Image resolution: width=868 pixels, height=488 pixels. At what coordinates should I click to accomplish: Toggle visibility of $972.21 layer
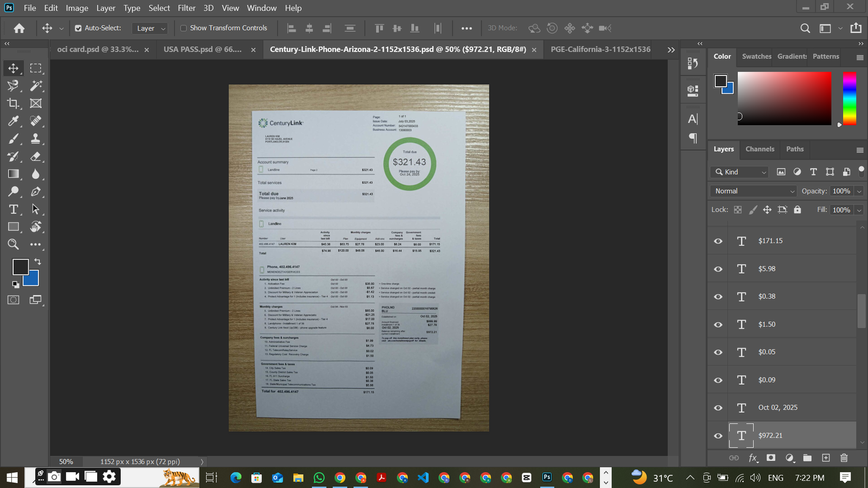coord(718,436)
